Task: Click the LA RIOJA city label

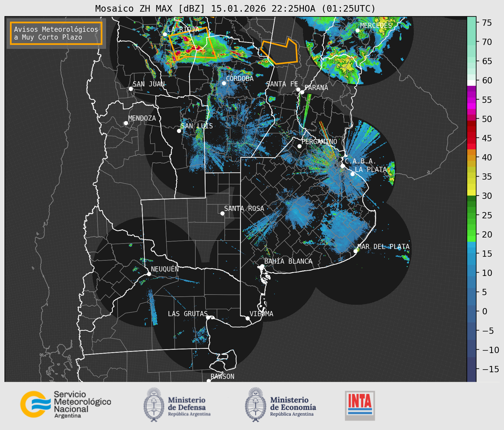Action: (x=183, y=29)
